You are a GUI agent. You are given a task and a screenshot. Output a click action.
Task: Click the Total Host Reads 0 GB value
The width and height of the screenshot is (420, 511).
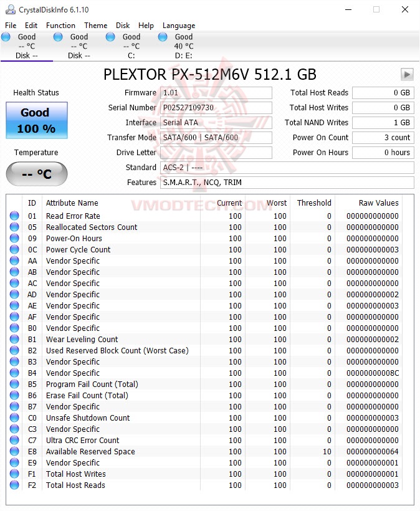[383, 93]
